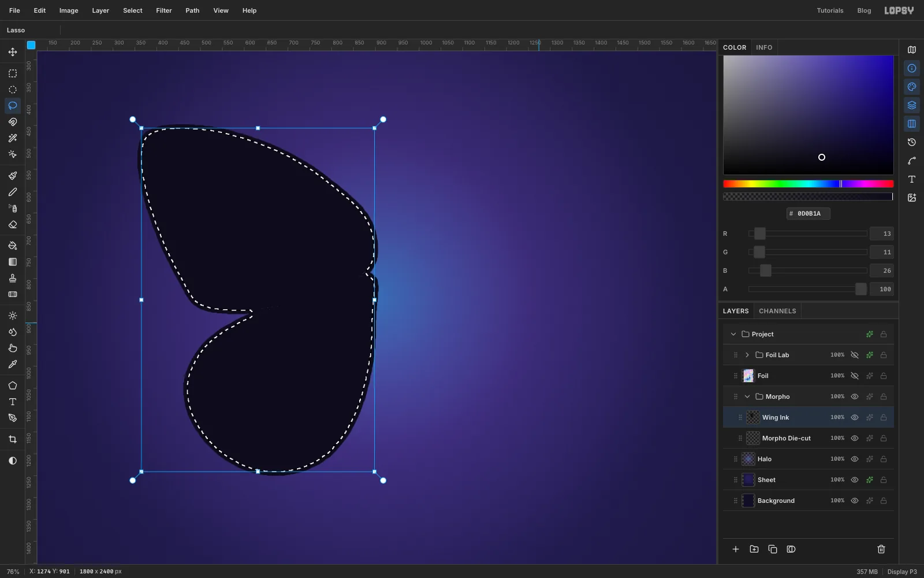Image resolution: width=924 pixels, height=578 pixels.
Task: Hide the Wing Ink layer
Action: tap(855, 417)
